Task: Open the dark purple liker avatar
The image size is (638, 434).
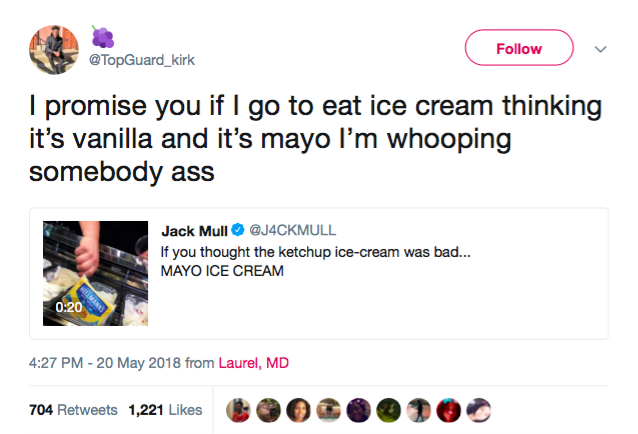Action: point(360,410)
